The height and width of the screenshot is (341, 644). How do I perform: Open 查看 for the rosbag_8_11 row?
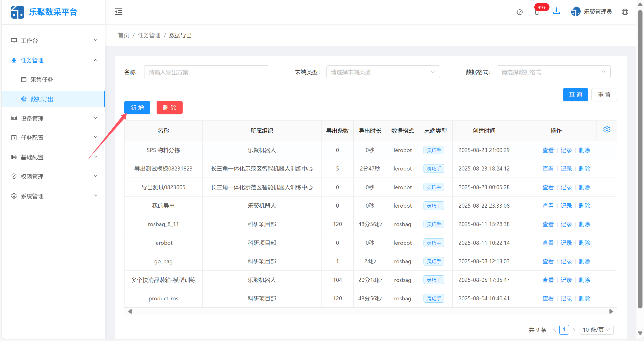point(548,224)
